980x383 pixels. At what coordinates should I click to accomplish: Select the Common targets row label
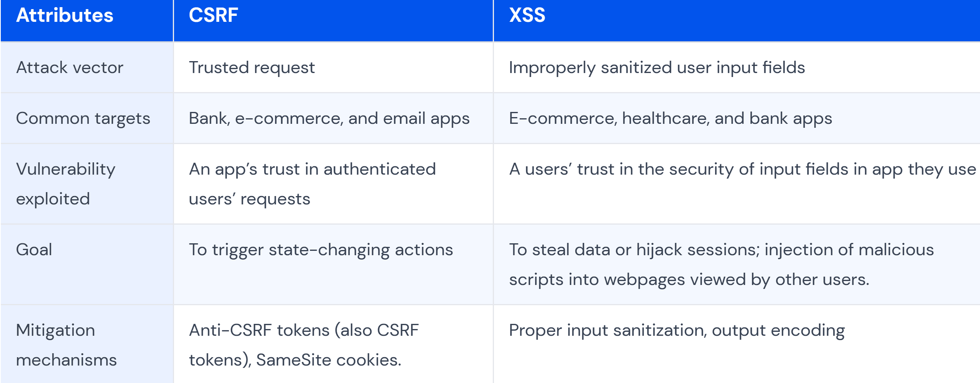[x=83, y=119]
